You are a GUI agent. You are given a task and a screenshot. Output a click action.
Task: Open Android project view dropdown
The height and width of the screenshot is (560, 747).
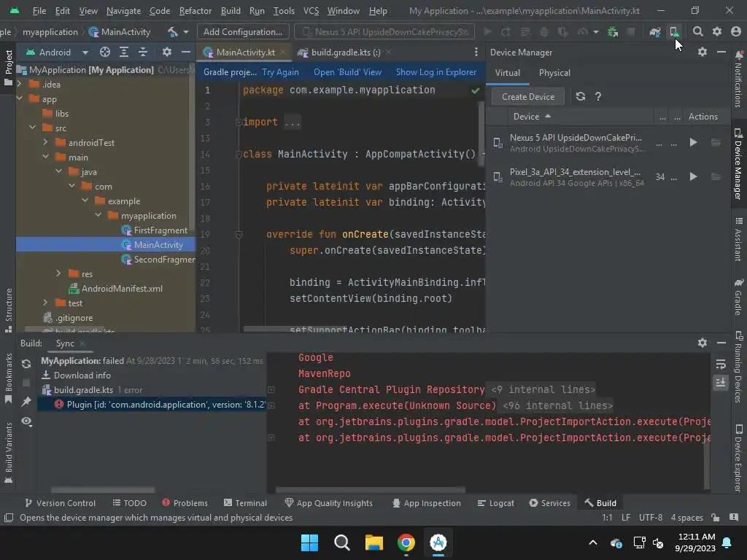(x=58, y=52)
